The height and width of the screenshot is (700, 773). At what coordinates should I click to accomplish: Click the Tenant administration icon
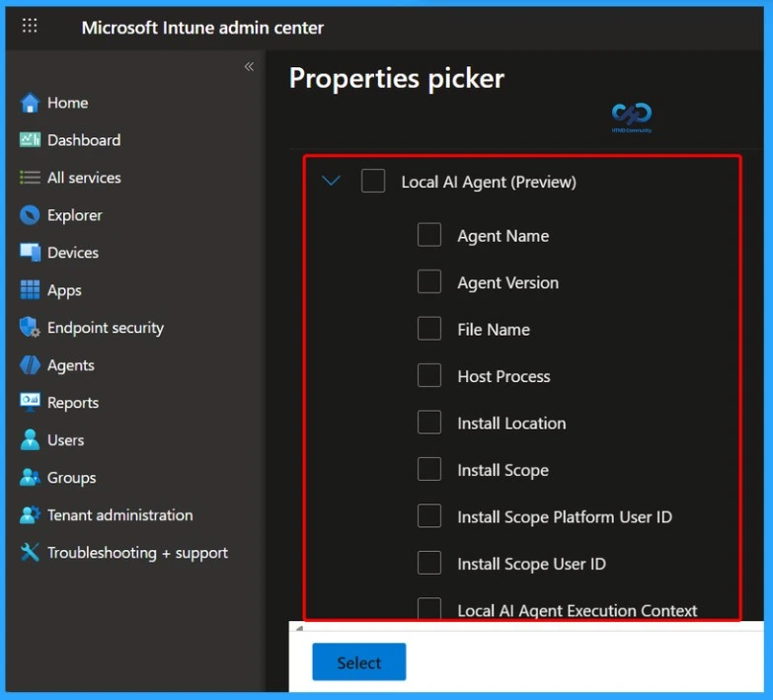[30, 514]
